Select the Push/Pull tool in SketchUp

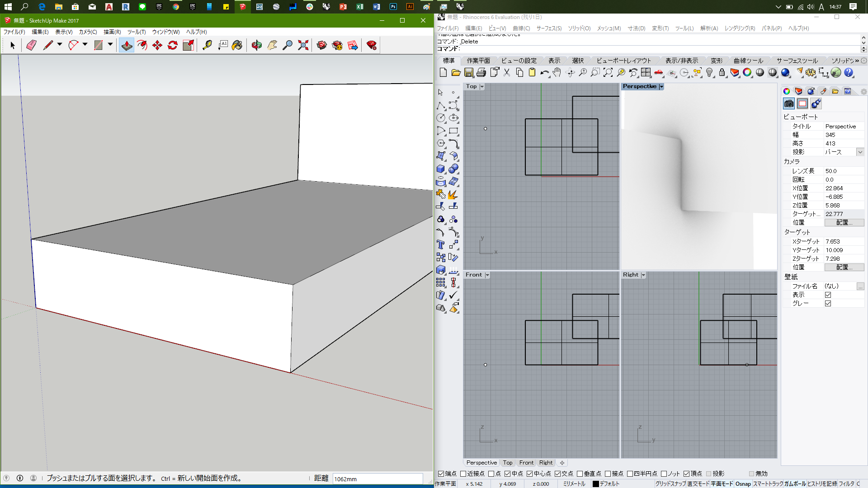point(127,45)
